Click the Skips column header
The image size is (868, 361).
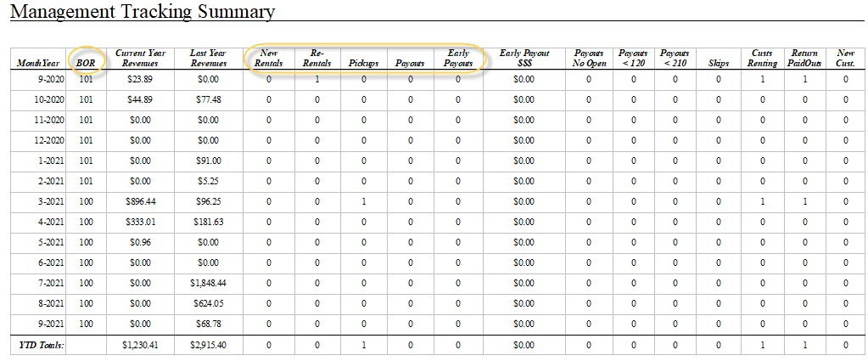point(718,63)
